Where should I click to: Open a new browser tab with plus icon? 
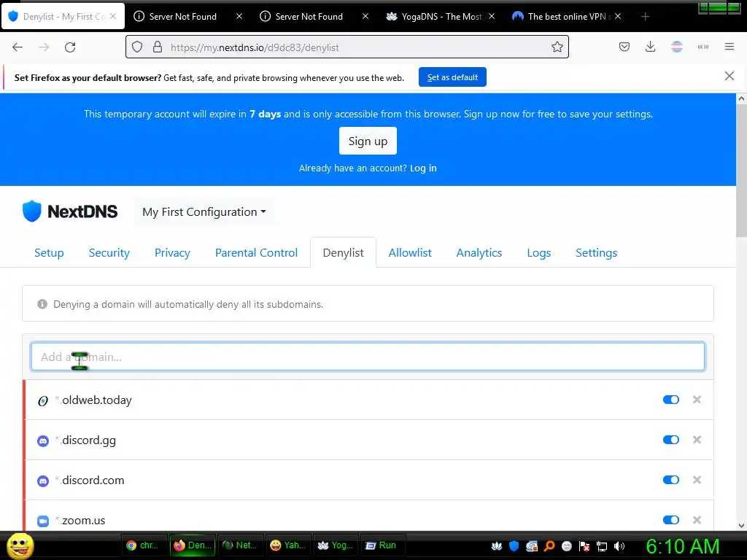click(x=645, y=17)
